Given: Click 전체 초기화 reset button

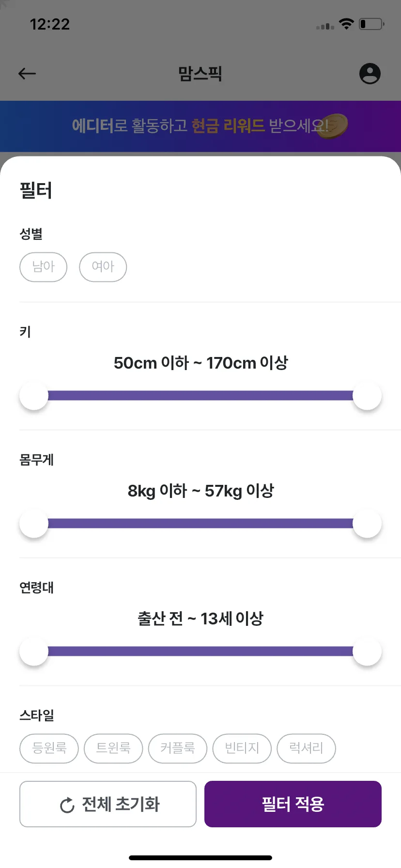Looking at the screenshot, I should point(108,804).
